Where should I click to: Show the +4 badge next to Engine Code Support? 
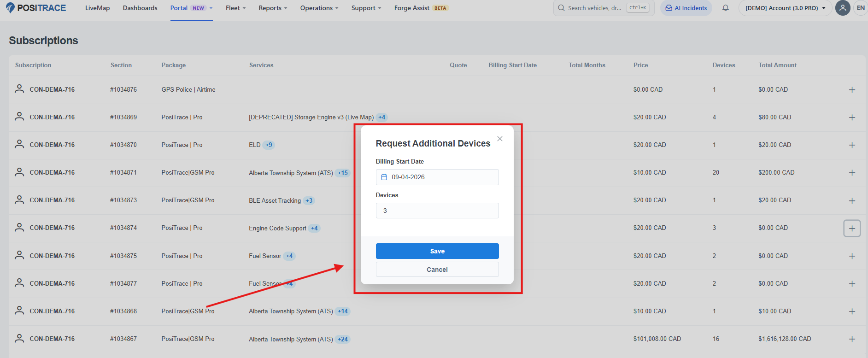[314, 228]
